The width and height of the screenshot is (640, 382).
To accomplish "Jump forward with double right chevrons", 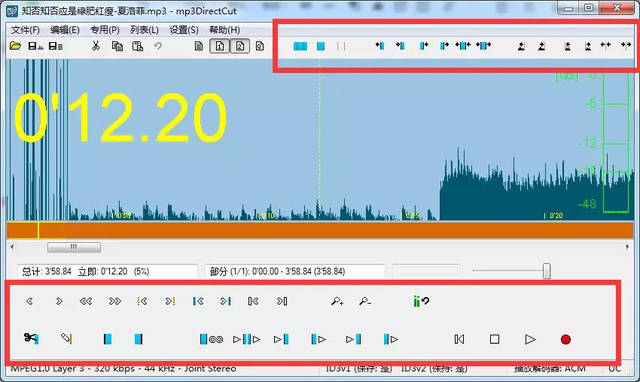I will (115, 301).
